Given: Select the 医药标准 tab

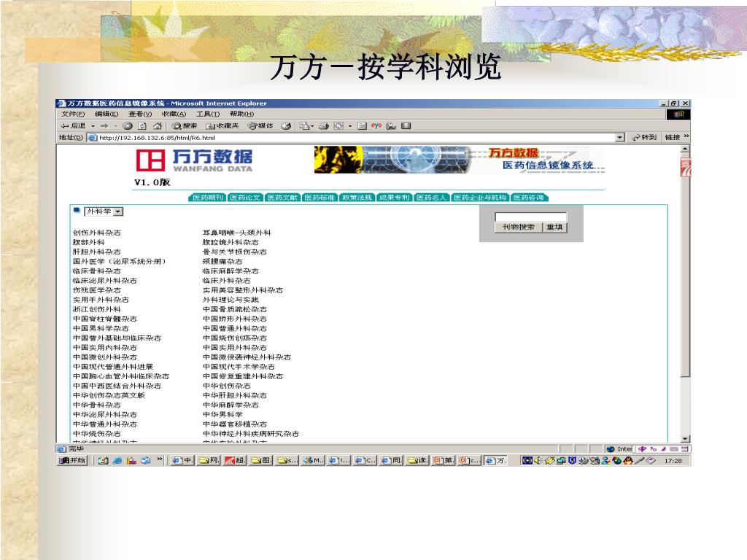Looking at the screenshot, I should click(x=320, y=198).
